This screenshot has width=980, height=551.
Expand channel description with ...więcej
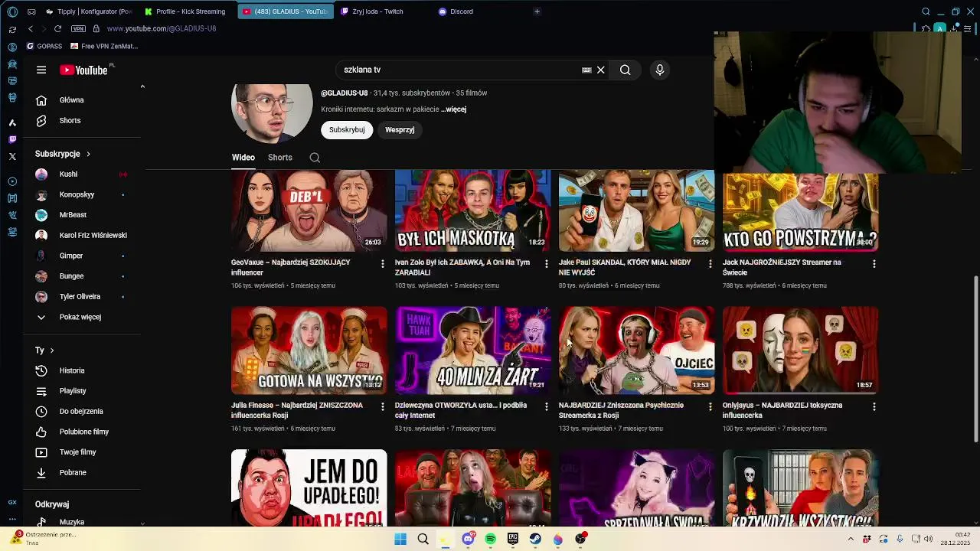tap(453, 109)
